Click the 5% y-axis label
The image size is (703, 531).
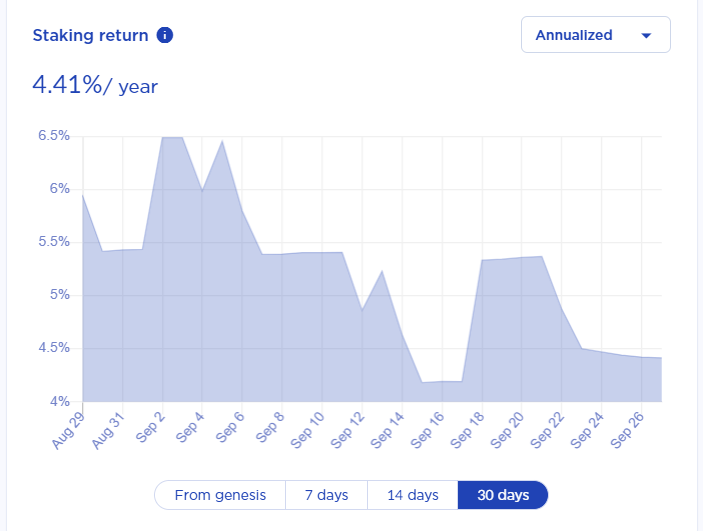point(60,295)
